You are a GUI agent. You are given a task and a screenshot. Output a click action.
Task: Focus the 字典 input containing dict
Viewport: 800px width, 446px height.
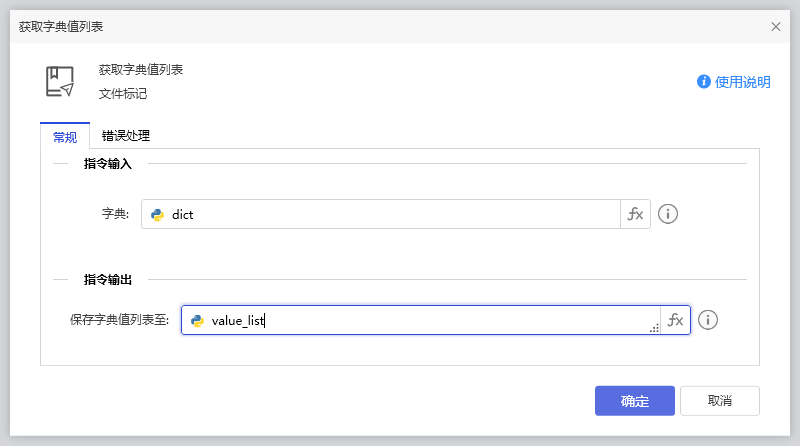390,214
